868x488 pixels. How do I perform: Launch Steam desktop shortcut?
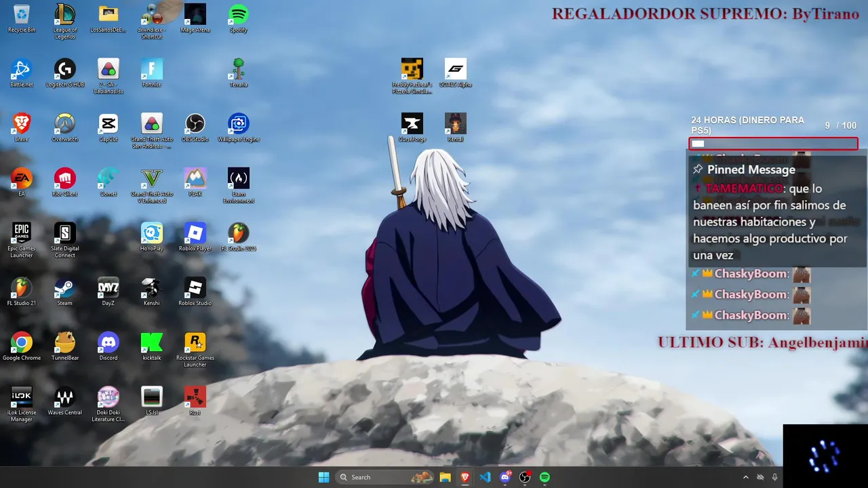pyautogui.click(x=65, y=292)
